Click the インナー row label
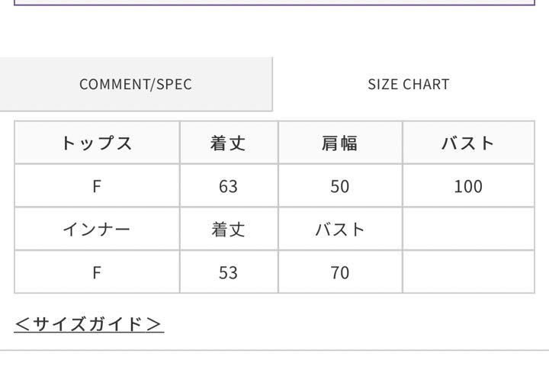The height and width of the screenshot is (392, 549). click(97, 229)
